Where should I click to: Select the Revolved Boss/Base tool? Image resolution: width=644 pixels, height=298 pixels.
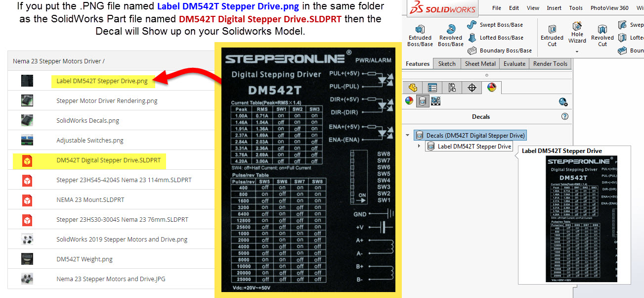coord(451,36)
